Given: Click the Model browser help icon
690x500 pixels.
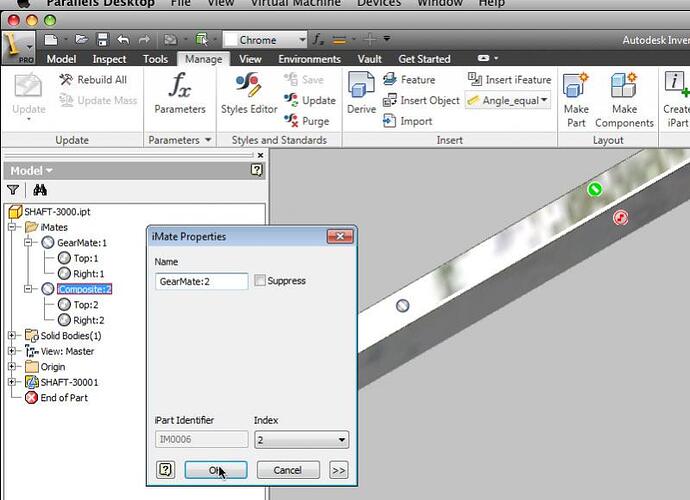Looking at the screenshot, I should click(257, 170).
